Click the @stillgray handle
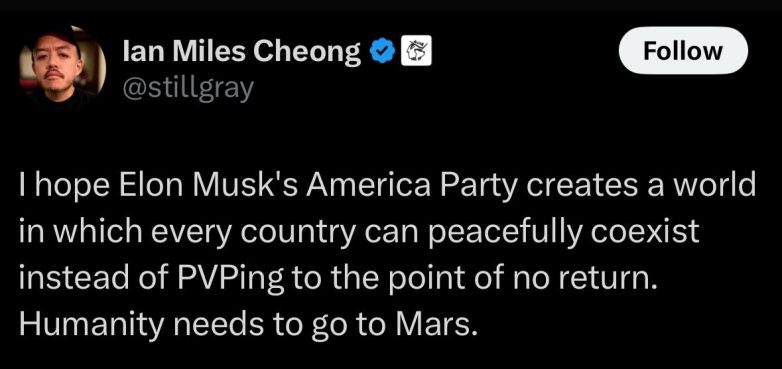Viewport: 782px width, 369px height. (x=188, y=89)
